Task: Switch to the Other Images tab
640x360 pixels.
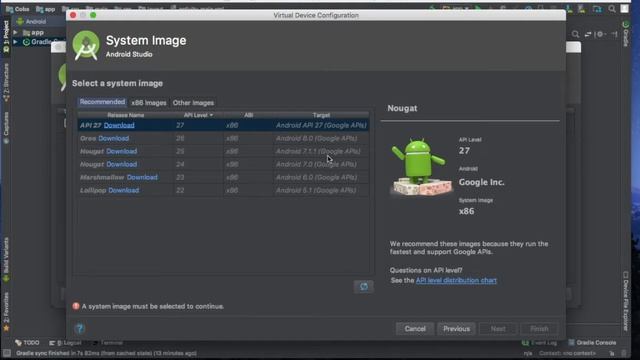Action: pos(193,103)
